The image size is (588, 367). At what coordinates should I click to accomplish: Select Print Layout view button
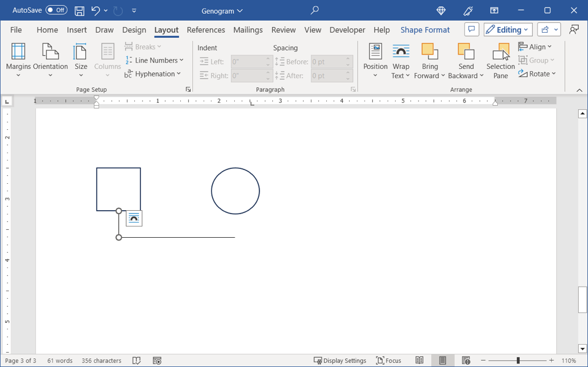point(443,361)
